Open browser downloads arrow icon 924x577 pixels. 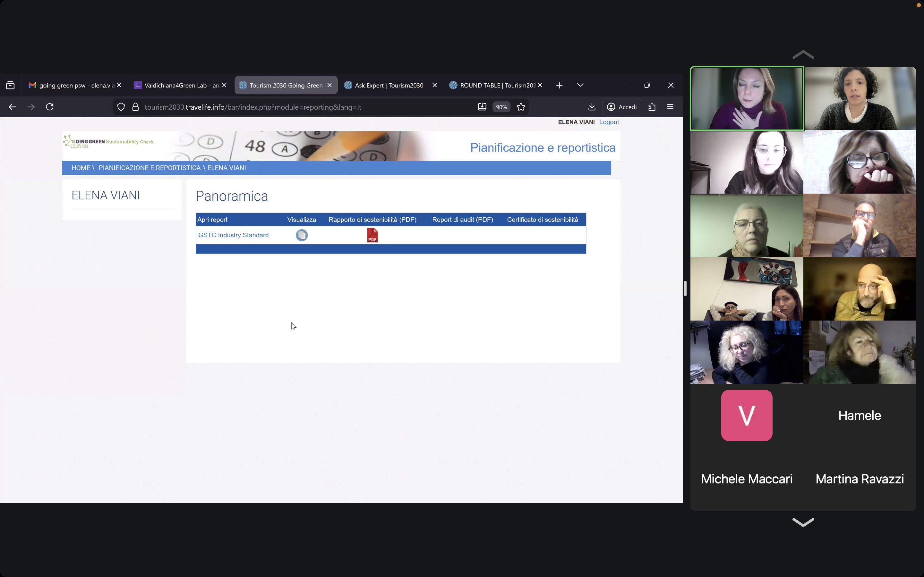(x=591, y=107)
